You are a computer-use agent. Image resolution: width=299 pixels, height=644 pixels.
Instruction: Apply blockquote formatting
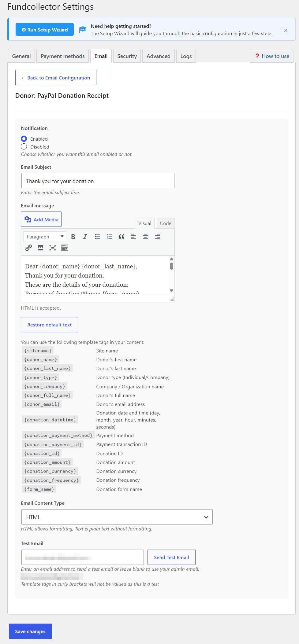coord(121,237)
